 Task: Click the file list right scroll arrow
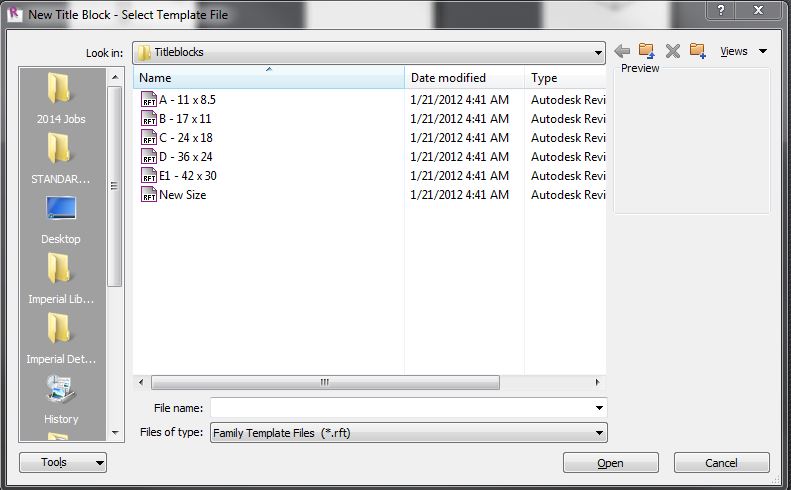(x=598, y=383)
